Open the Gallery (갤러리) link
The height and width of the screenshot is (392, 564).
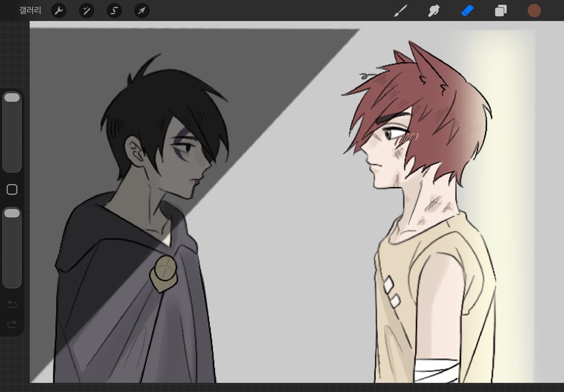click(x=30, y=10)
